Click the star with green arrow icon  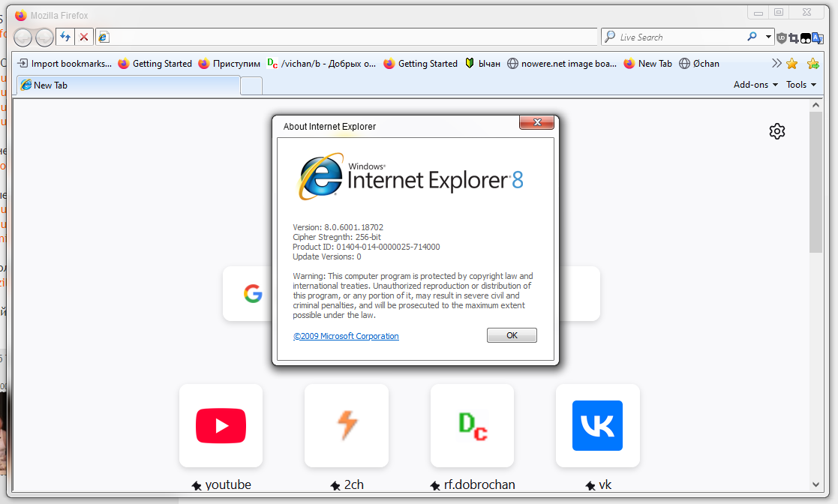(813, 64)
